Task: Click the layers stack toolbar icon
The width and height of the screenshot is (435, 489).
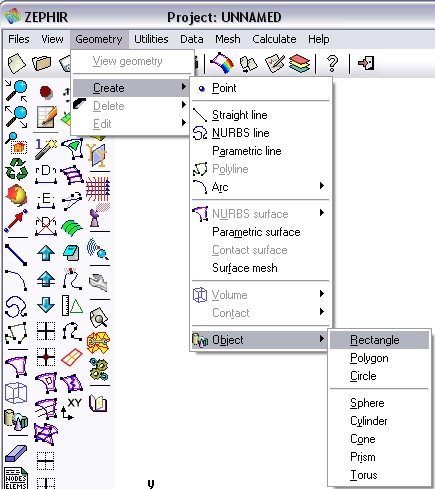Action: click(299, 63)
